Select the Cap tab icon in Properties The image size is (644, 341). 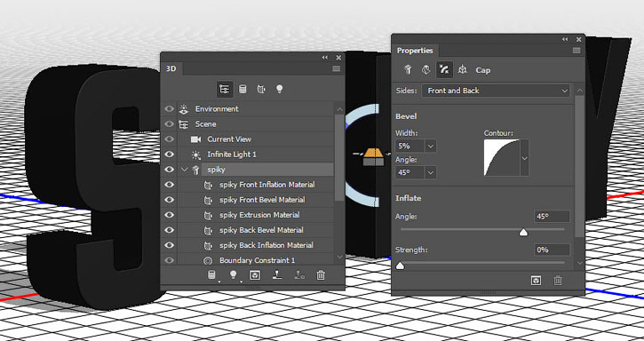(444, 70)
